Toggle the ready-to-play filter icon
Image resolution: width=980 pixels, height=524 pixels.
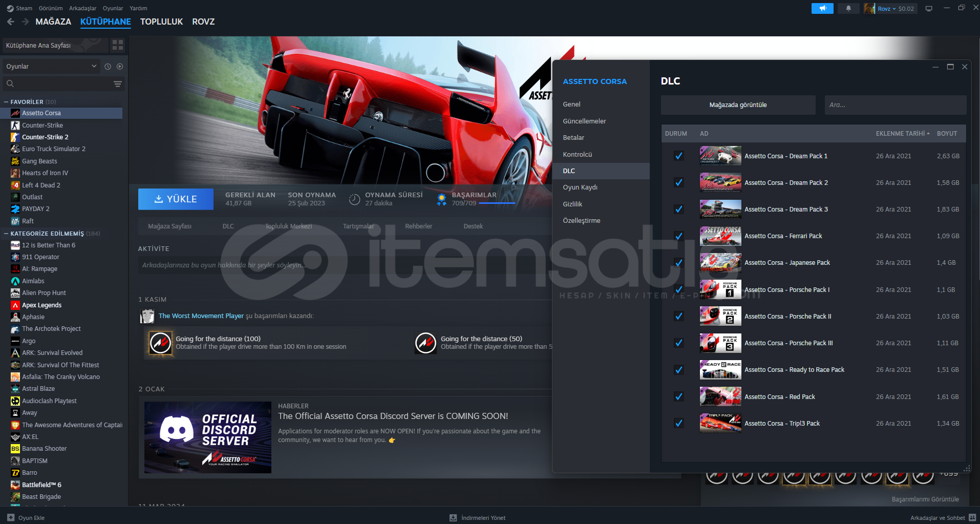120,67
